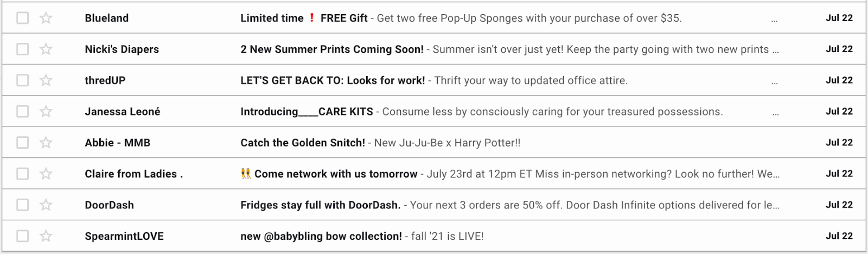Star the SpearmintLOVE email
The height and width of the screenshot is (254, 868).
tap(46, 236)
